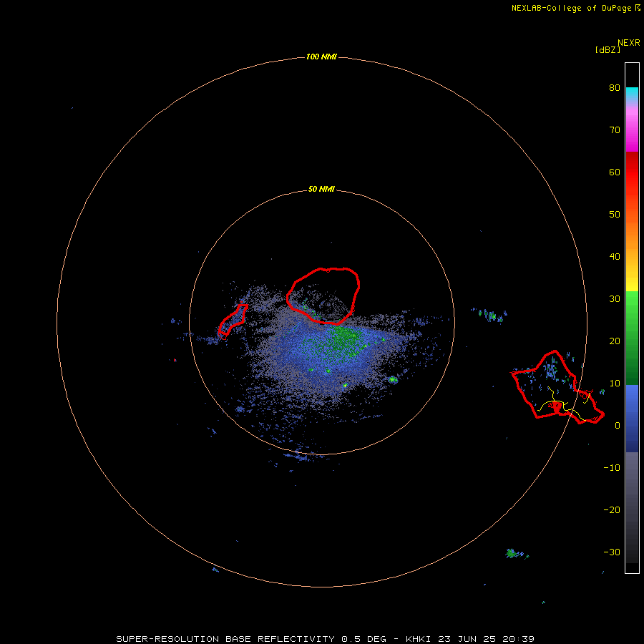644x644 pixels.
Task: Click the 10 dBZ scale value
Action: tap(615, 384)
